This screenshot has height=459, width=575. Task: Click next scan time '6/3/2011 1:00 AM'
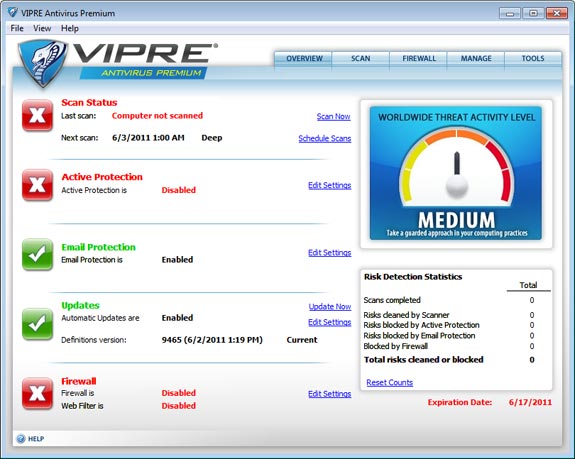[148, 138]
